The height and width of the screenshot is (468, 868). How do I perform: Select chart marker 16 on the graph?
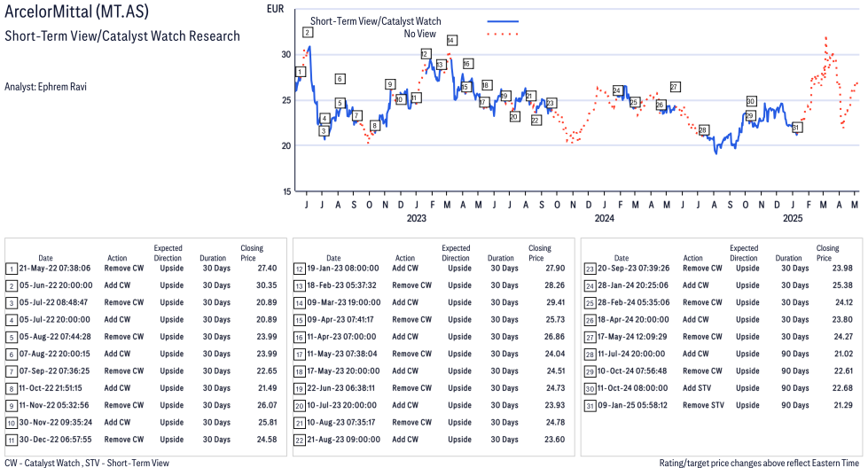pyautogui.click(x=467, y=64)
